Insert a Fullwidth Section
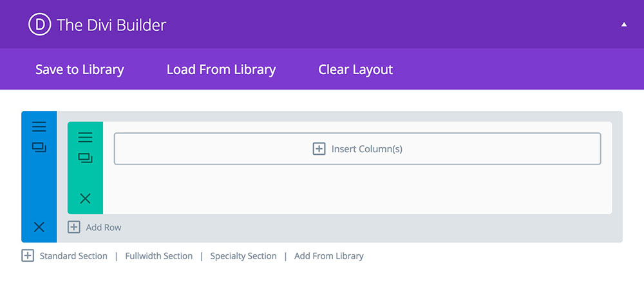 click(x=159, y=256)
